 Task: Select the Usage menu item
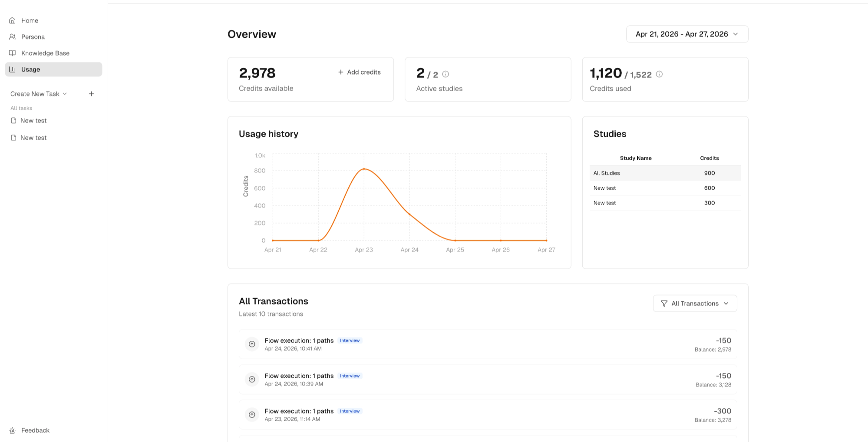[x=53, y=69]
